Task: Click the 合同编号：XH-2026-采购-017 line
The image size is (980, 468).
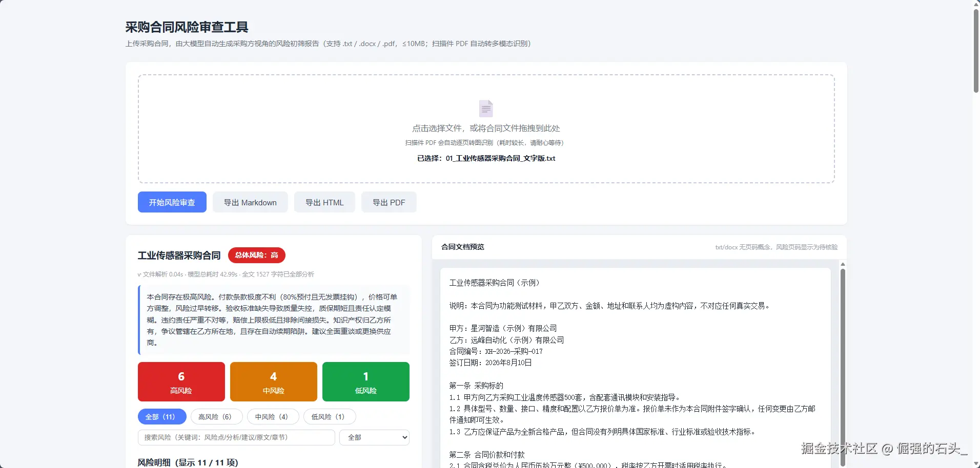Action: coord(496,351)
